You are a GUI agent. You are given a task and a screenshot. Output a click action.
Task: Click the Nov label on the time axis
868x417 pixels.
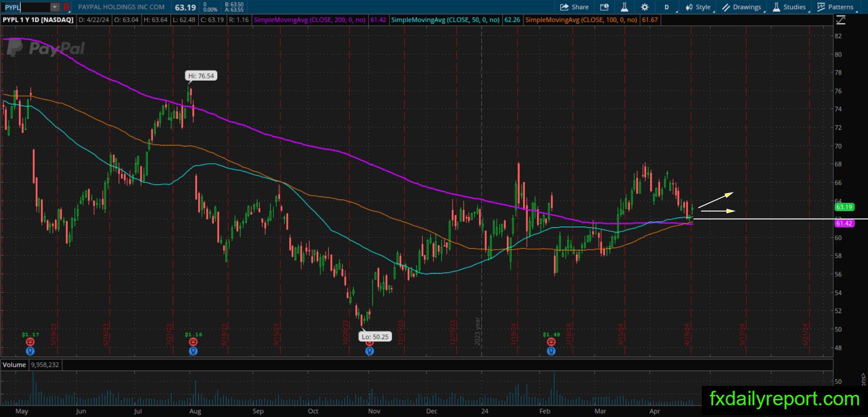point(374,411)
